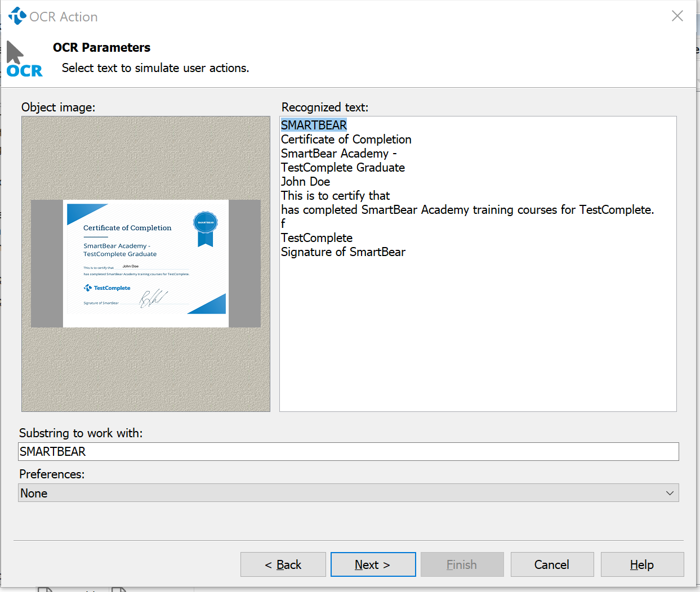
Task: Cancel the OCR Action wizard
Action: pyautogui.click(x=552, y=564)
